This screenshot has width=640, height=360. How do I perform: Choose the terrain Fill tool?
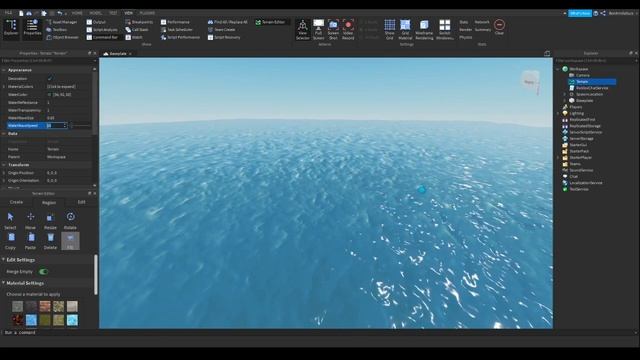pyautogui.click(x=70, y=241)
